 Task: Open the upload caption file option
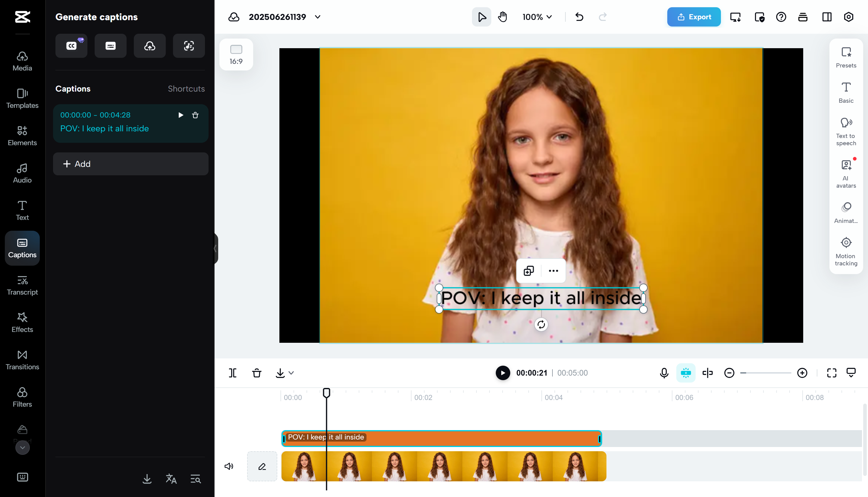coord(149,45)
